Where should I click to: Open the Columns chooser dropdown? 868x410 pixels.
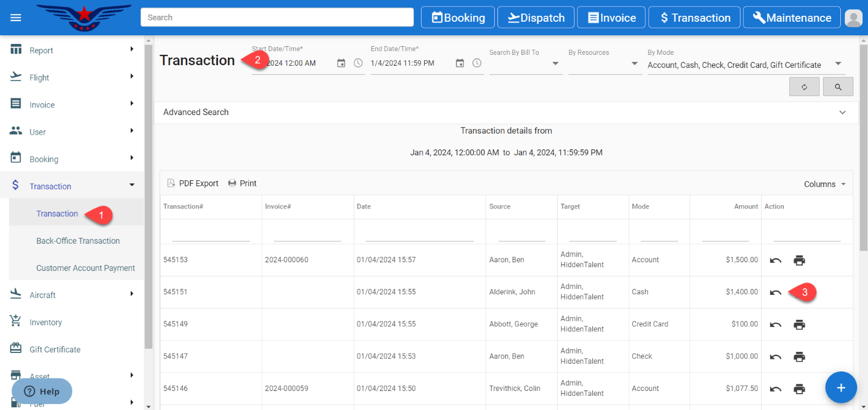pos(824,184)
